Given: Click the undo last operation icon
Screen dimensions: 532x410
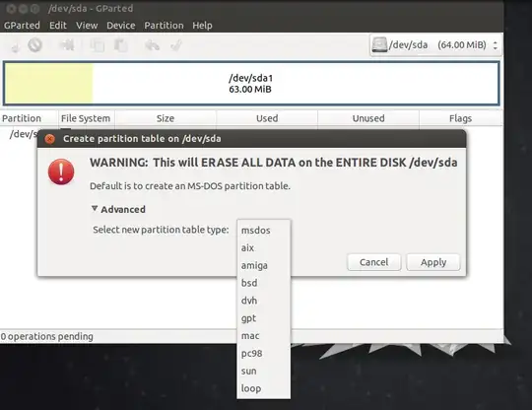Looking at the screenshot, I should (152, 45).
